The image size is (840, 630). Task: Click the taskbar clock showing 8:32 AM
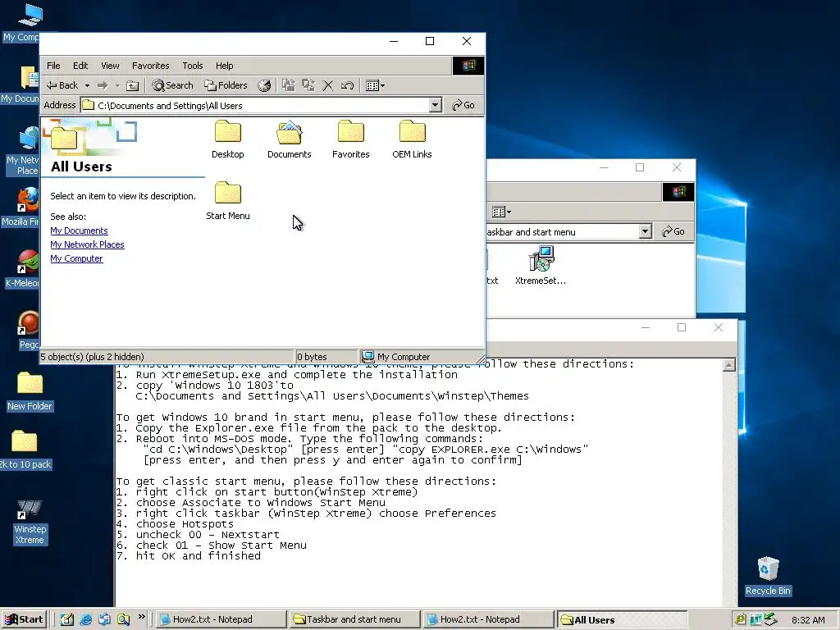click(808, 620)
